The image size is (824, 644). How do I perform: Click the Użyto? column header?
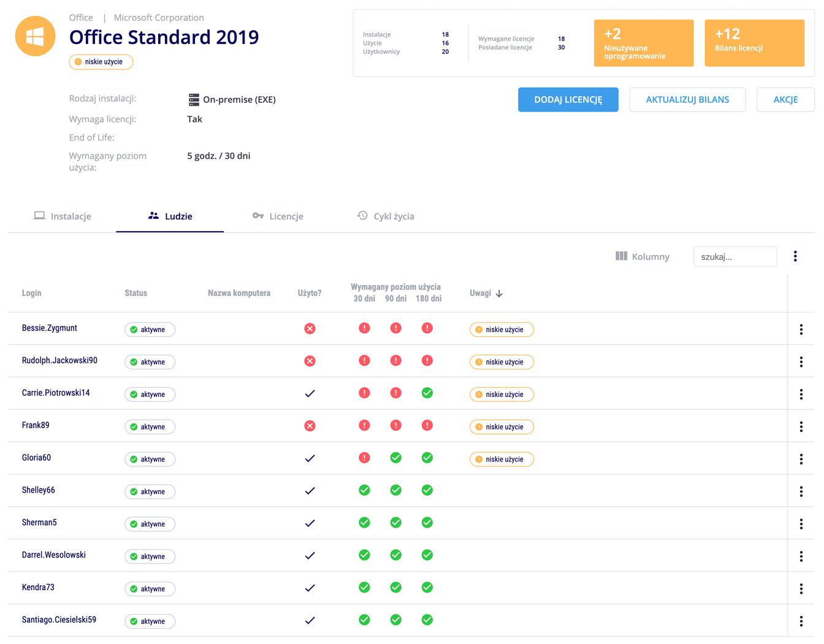coord(310,294)
